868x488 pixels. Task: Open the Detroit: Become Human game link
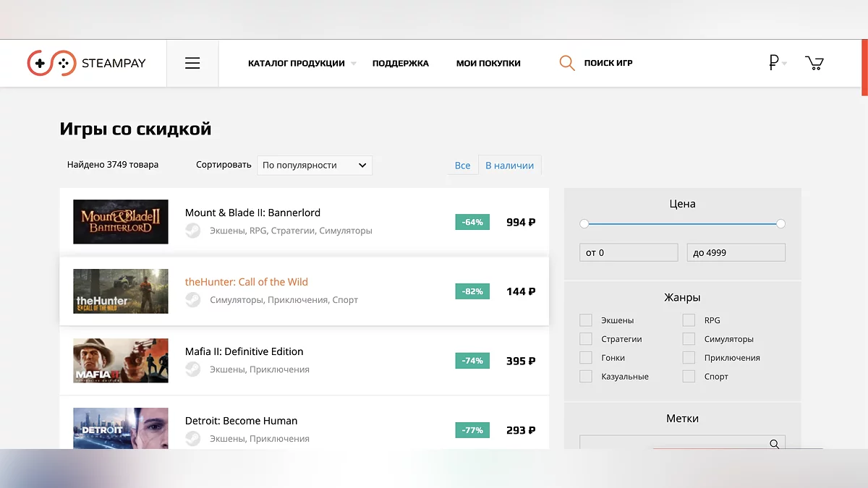click(241, 421)
